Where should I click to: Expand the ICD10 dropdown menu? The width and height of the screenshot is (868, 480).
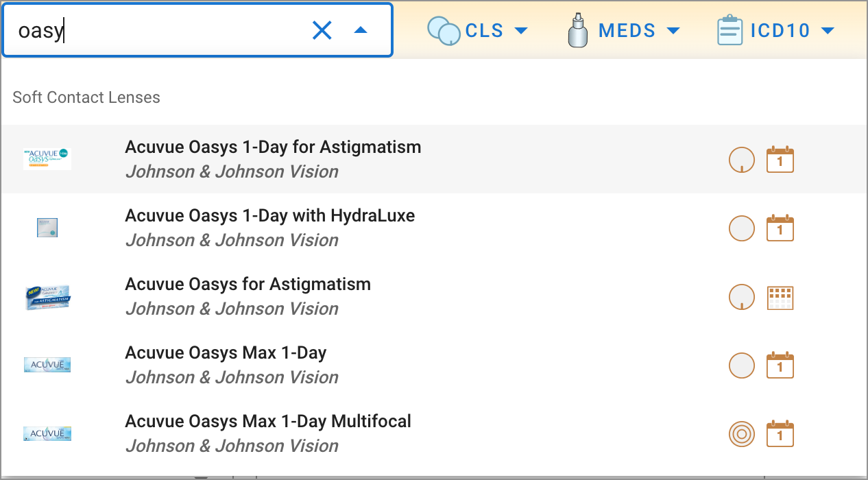pyautogui.click(x=792, y=31)
